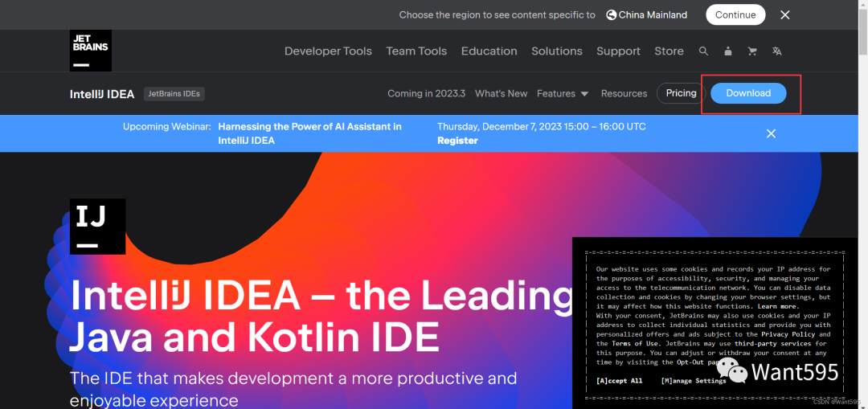868x409 pixels.
Task: Open the Developer Tools menu
Action: coord(328,51)
